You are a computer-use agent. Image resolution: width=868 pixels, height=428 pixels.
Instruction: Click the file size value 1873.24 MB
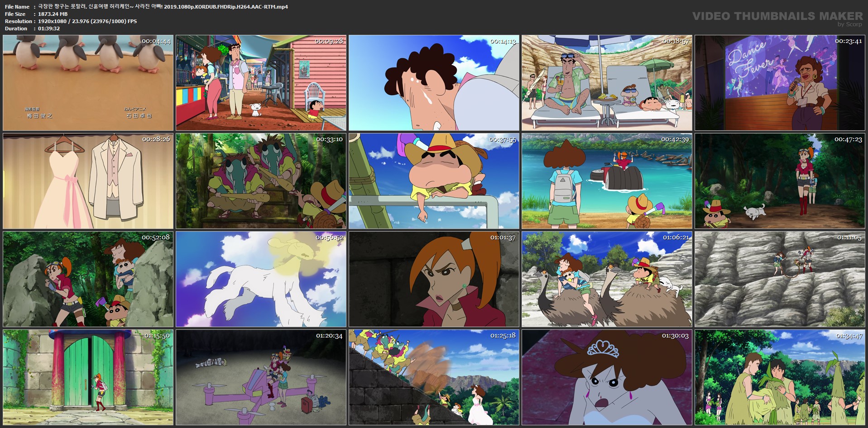coord(53,14)
